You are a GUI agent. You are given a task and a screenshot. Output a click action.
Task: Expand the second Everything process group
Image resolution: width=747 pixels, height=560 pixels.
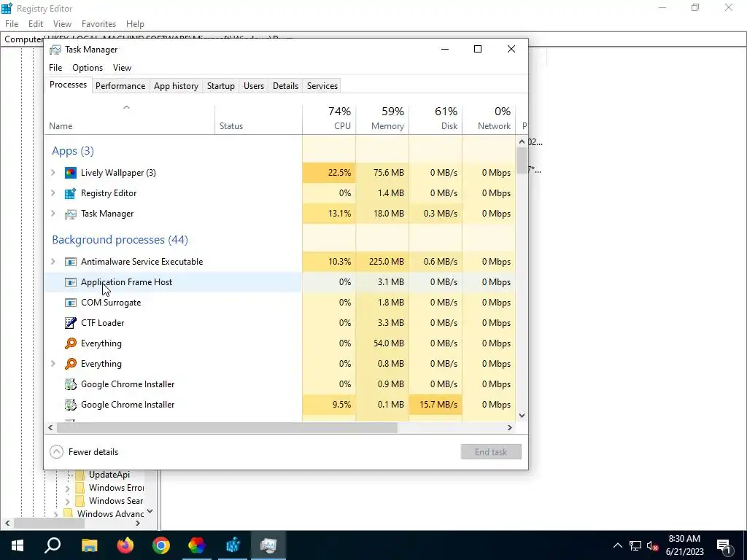click(x=53, y=364)
